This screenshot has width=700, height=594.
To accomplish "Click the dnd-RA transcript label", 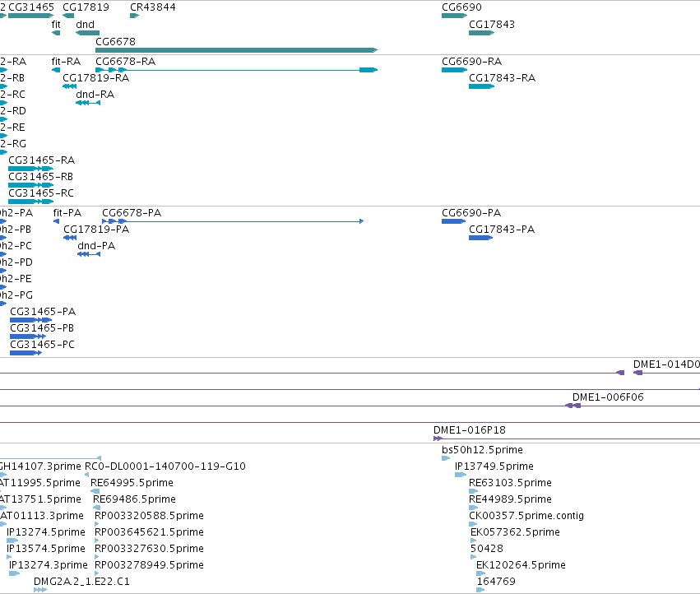I will (x=95, y=95).
